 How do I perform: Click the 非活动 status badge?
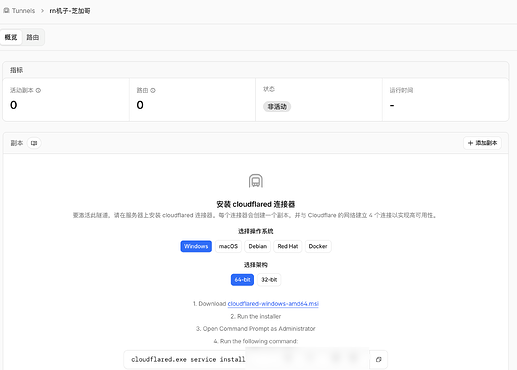(277, 107)
